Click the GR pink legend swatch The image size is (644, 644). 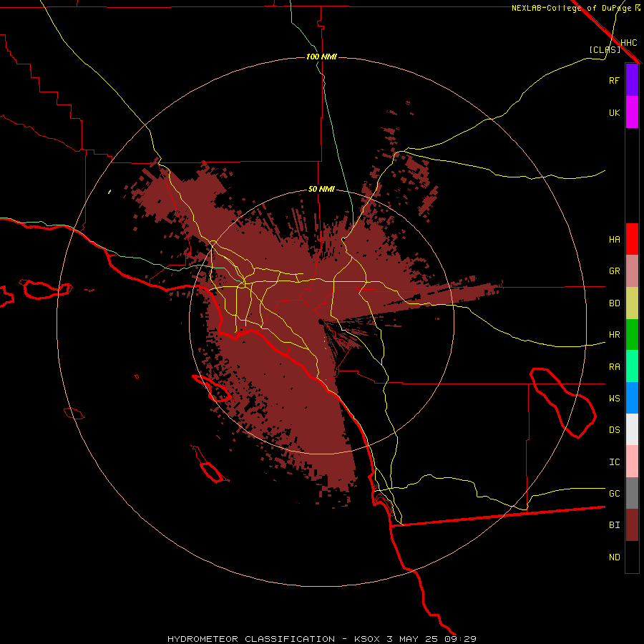coord(632,271)
